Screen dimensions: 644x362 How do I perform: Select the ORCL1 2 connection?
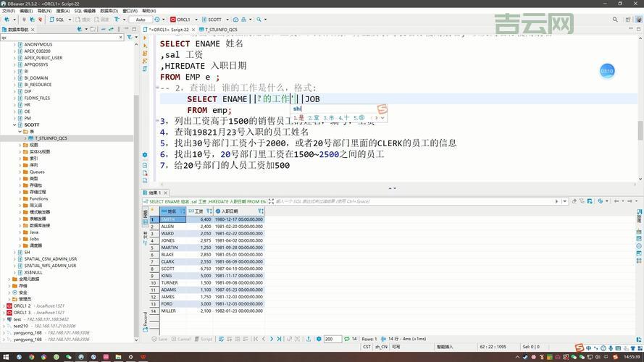pyautogui.click(x=22, y=306)
